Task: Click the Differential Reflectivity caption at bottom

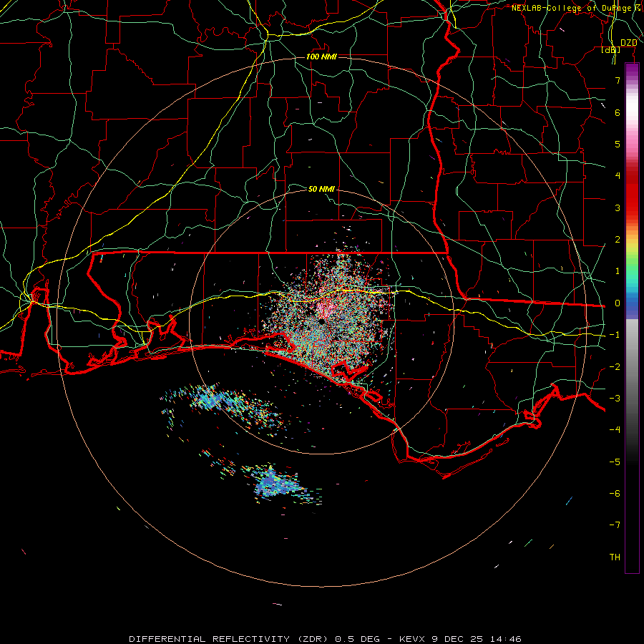Action: coord(325,639)
